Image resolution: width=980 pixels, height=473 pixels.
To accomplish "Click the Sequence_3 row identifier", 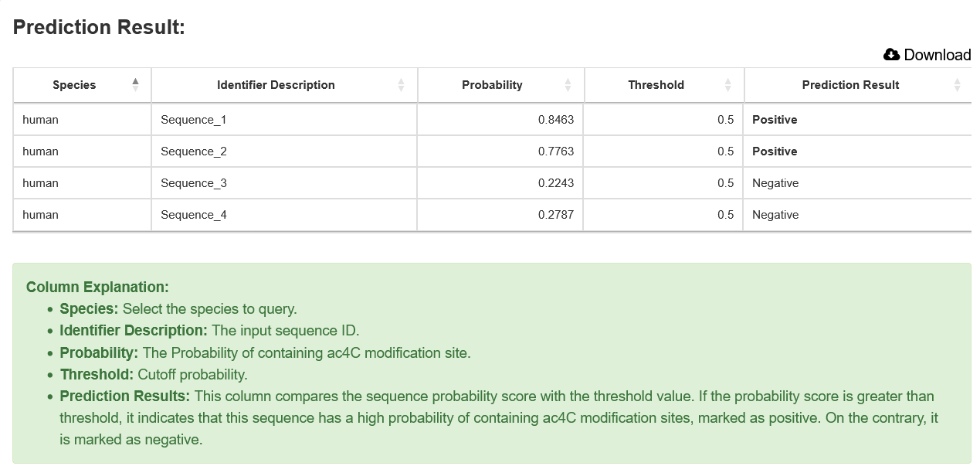I will pyautogui.click(x=194, y=183).
